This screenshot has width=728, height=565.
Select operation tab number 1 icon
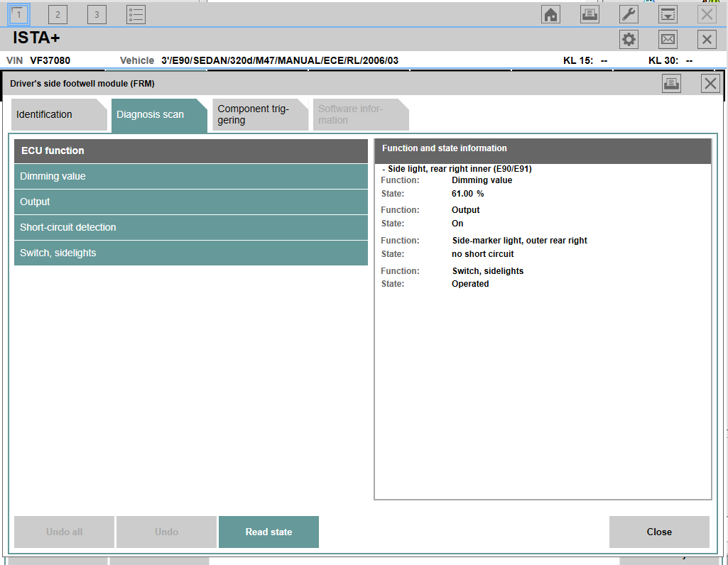click(18, 14)
